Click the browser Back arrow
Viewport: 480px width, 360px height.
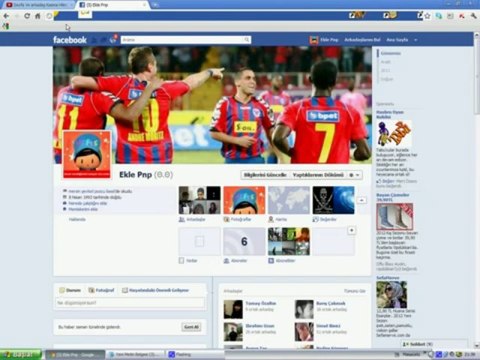[6, 16]
